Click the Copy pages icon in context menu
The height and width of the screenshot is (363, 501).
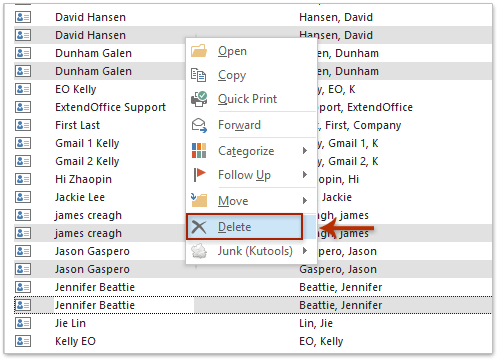tap(199, 75)
